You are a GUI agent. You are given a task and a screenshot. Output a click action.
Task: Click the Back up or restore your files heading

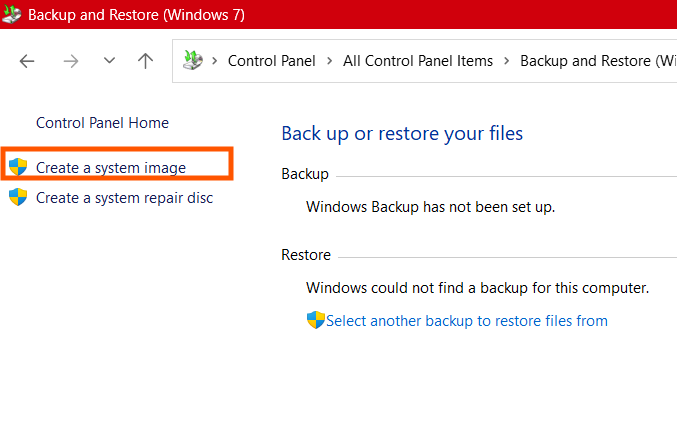pos(402,133)
